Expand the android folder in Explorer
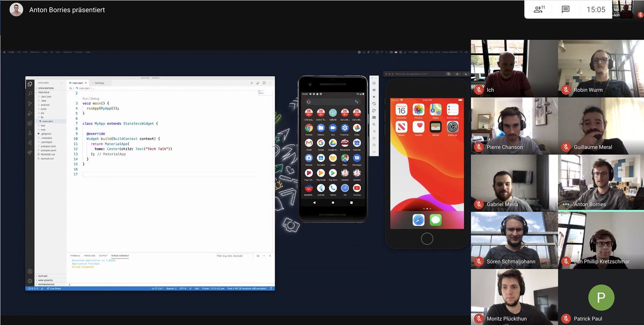 pyautogui.click(x=51, y=105)
